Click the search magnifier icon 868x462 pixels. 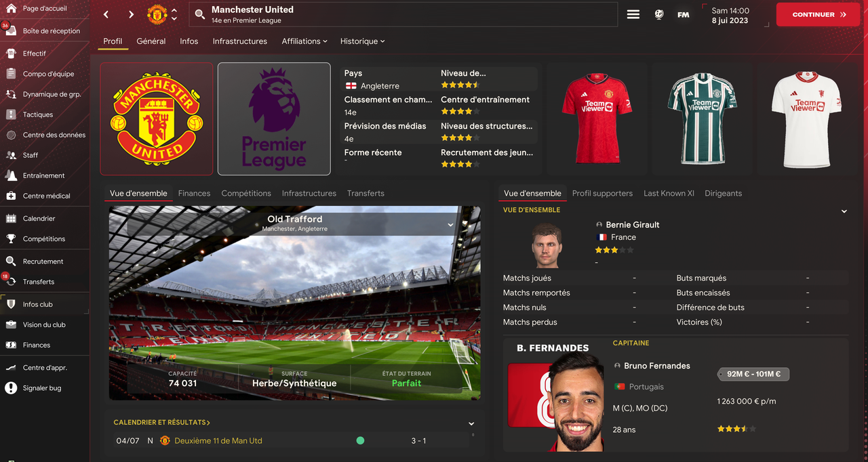tap(199, 14)
